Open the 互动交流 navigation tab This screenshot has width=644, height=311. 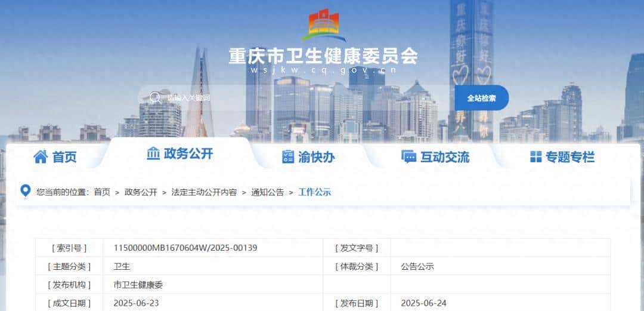pos(435,157)
